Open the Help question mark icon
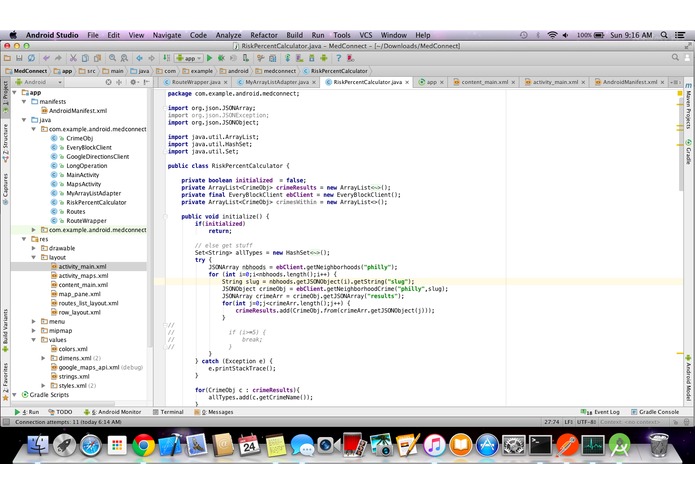 coord(338,58)
